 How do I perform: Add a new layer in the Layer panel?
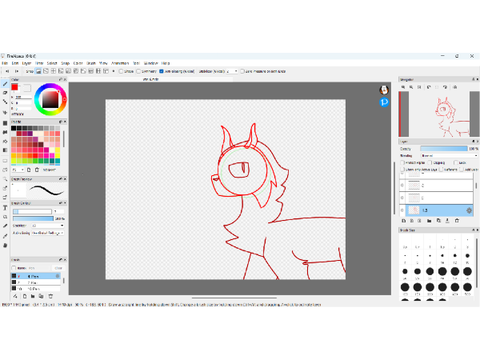pyautogui.click(x=404, y=221)
